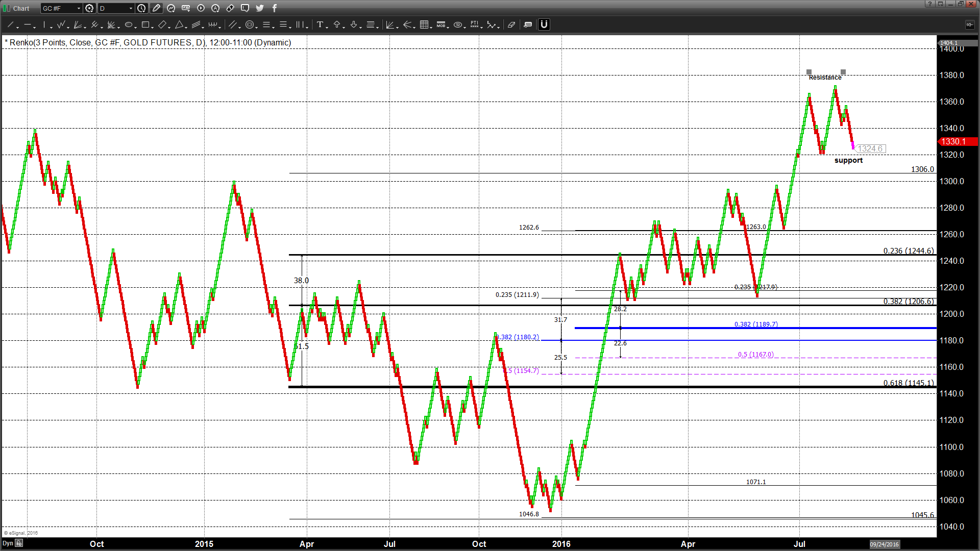Click the support text label on chart
The width and height of the screenshot is (980, 551).
[848, 160]
